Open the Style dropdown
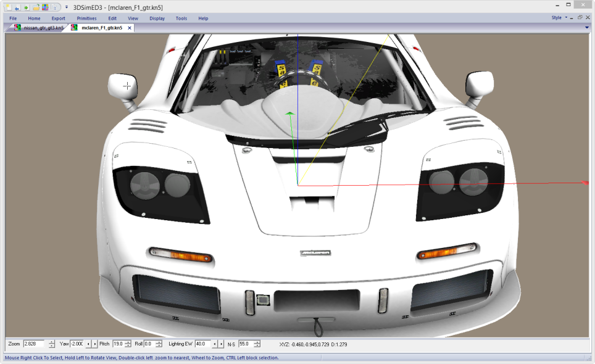 click(560, 18)
